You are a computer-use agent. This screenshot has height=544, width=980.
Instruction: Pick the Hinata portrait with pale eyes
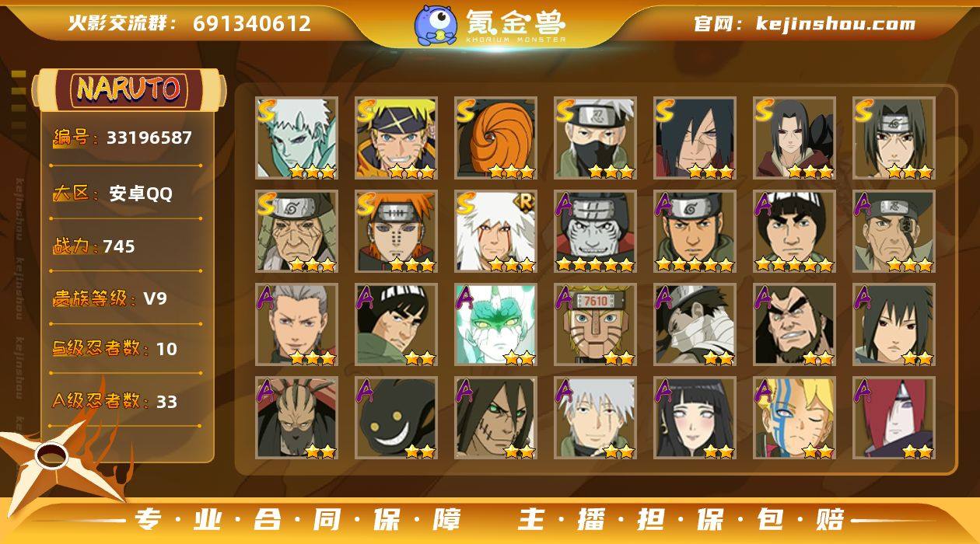click(695, 417)
